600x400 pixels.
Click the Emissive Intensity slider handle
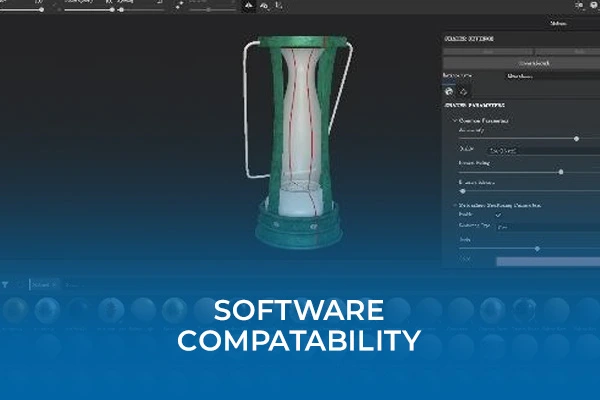[x=463, y=191]
